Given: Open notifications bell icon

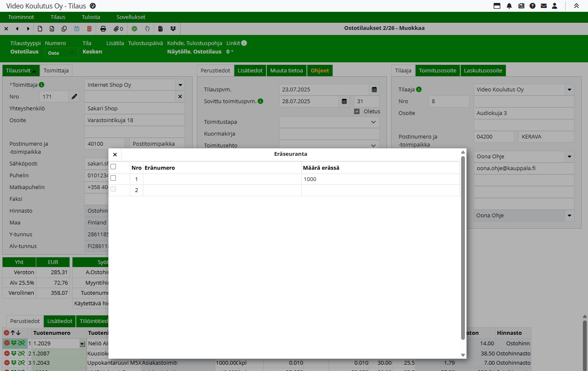Looking at the screenshot, I should pyautogui.click(x=509, y=6).
